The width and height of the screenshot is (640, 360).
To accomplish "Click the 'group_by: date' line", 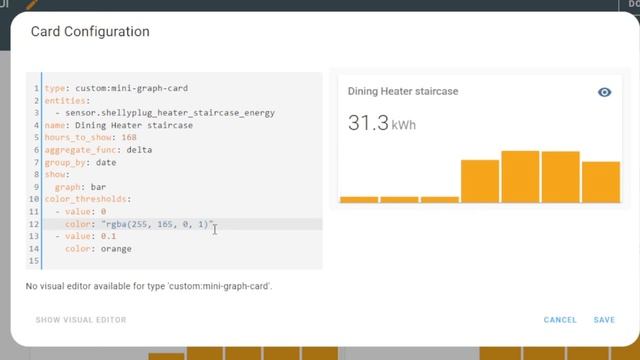I will 80,162.
